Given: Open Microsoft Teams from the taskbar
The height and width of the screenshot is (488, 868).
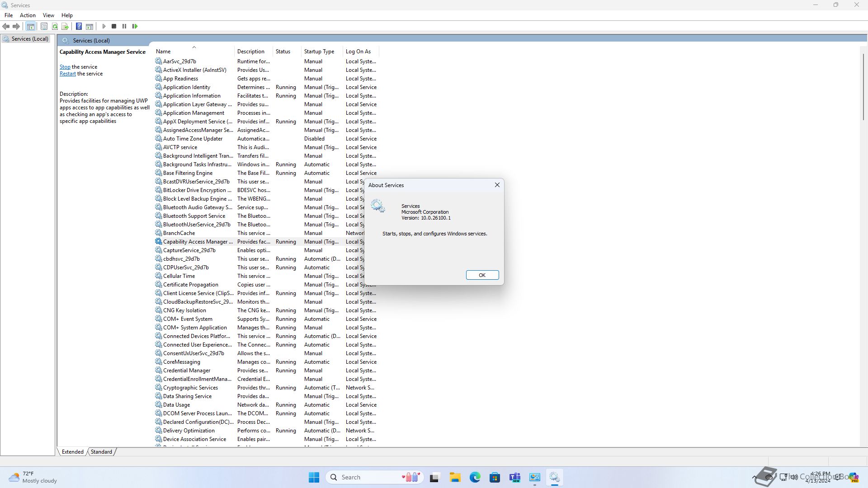Looking at the screenshot, I should (514, 477).
